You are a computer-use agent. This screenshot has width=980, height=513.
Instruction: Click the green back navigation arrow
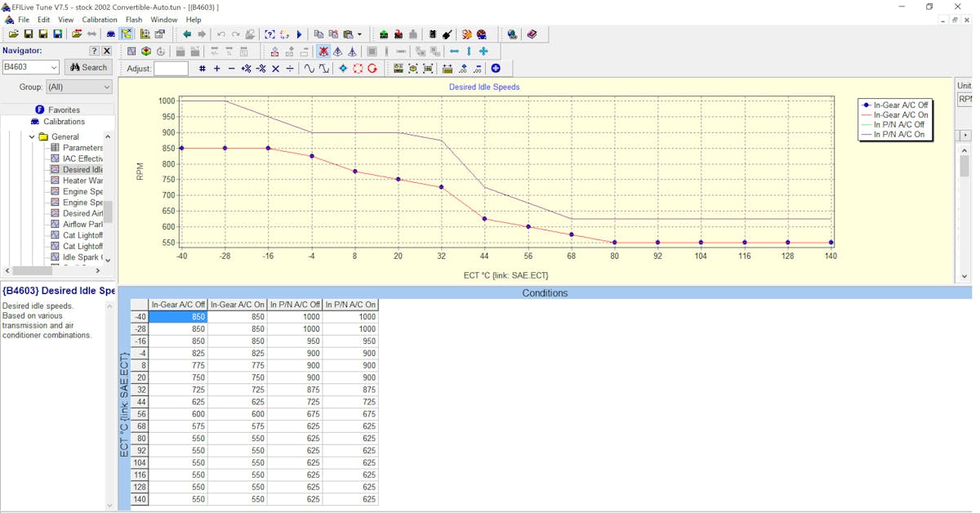pos(187,34)
